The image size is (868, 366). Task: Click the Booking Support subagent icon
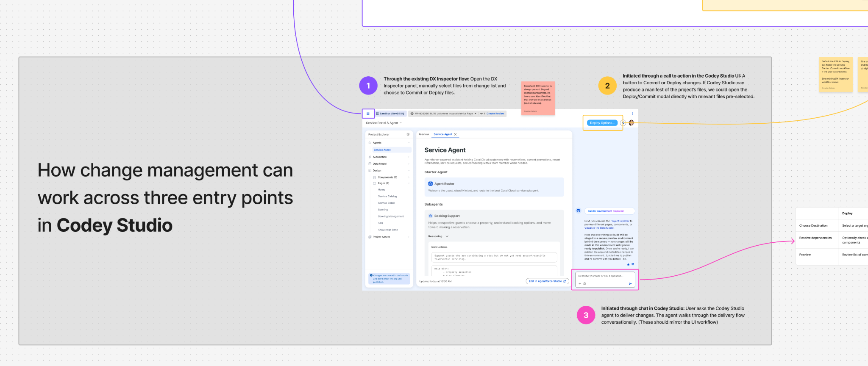[431, 216]
